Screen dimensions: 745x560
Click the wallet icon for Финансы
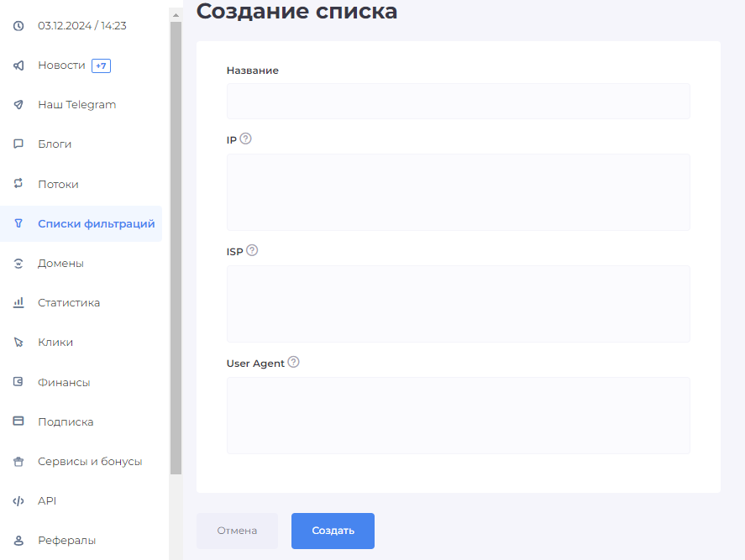18,382
